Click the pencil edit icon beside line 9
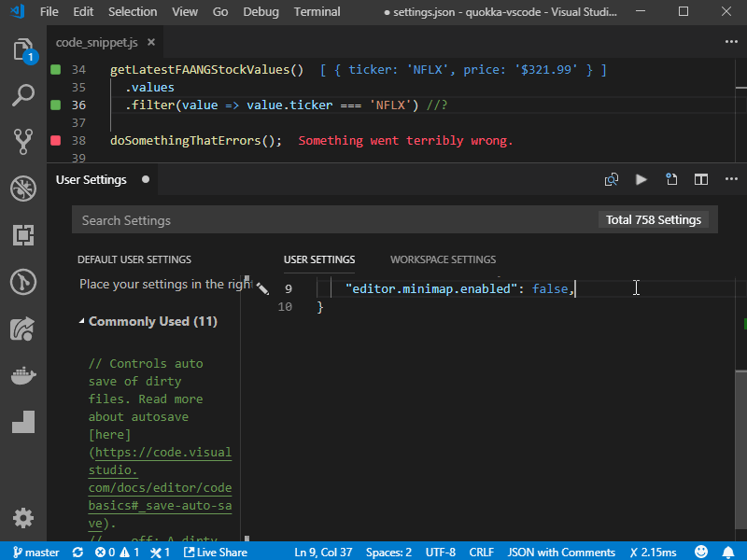Image resolution: width=747 pixels, height=560 pixels. point(262,288)
